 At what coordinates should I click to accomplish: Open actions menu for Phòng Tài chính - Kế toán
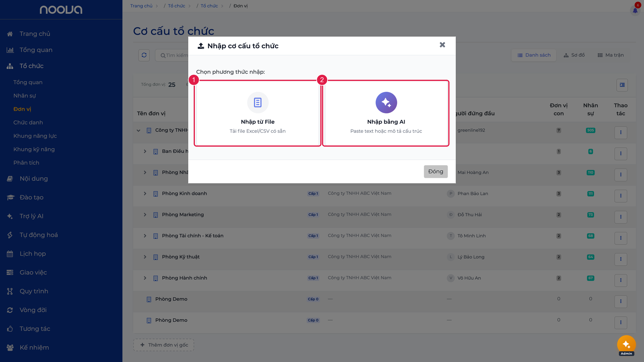click(x=621, y=238)
